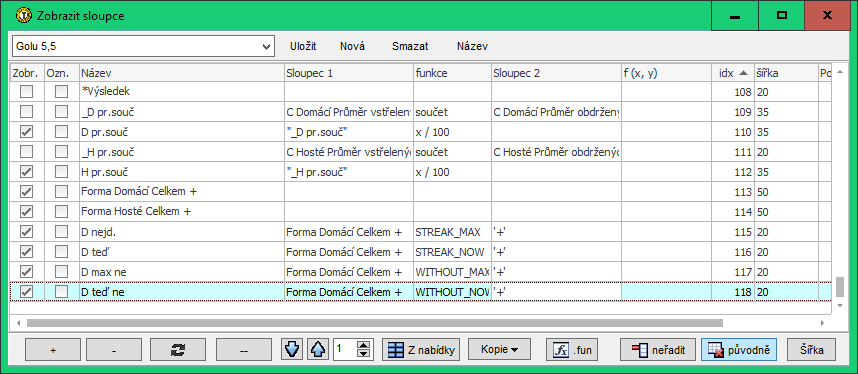Open the Kopie dropdown button

pyautogui.click(x=500, y=349)
